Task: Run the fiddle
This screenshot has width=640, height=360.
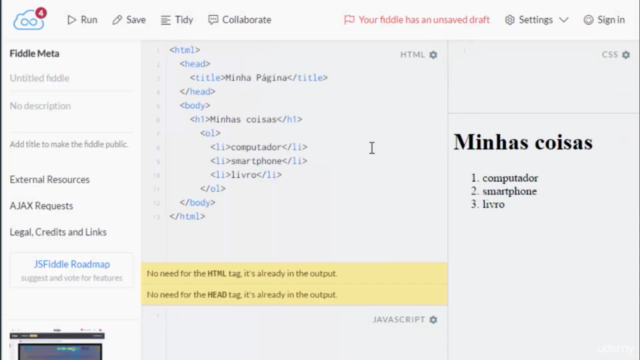Action: pyautogui.click(x=82, y=20)
